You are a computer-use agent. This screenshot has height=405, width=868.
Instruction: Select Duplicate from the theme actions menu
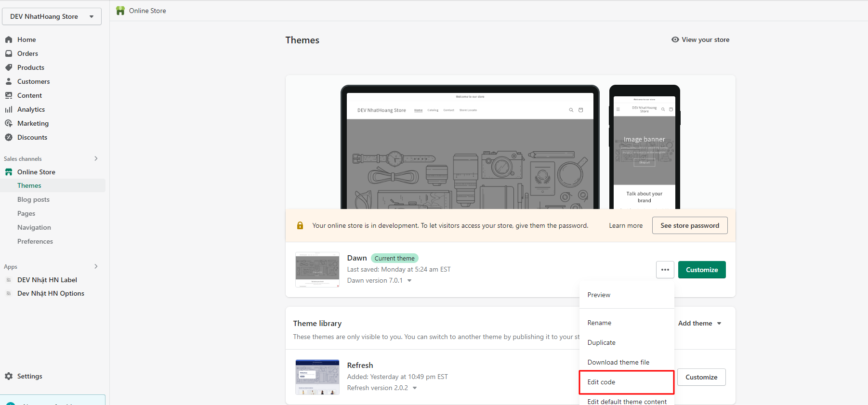[x=627, y=342]
